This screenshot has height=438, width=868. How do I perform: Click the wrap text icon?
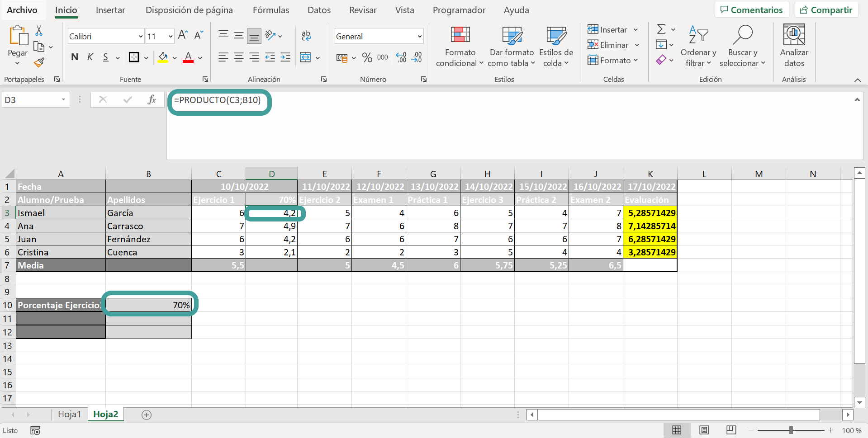[x=306, y=35]
